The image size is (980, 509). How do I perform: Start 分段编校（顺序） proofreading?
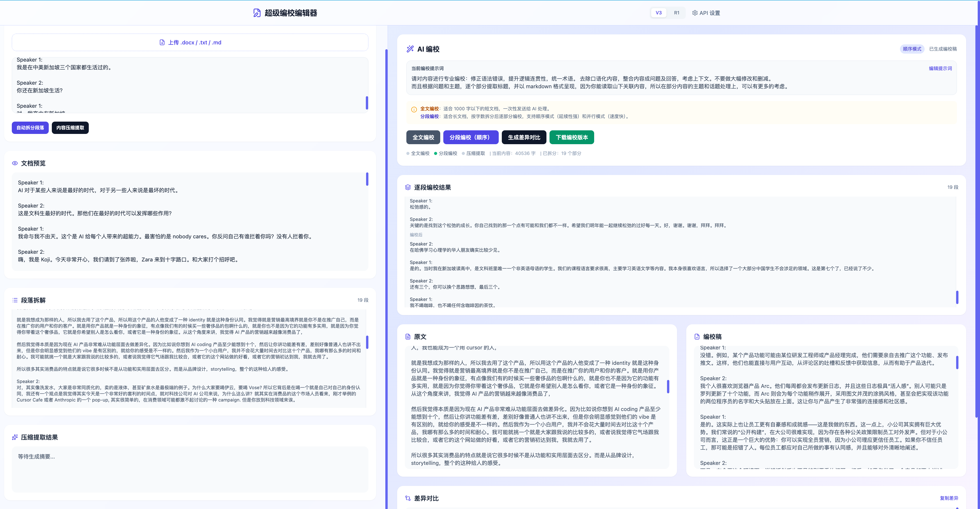point(471,137)
